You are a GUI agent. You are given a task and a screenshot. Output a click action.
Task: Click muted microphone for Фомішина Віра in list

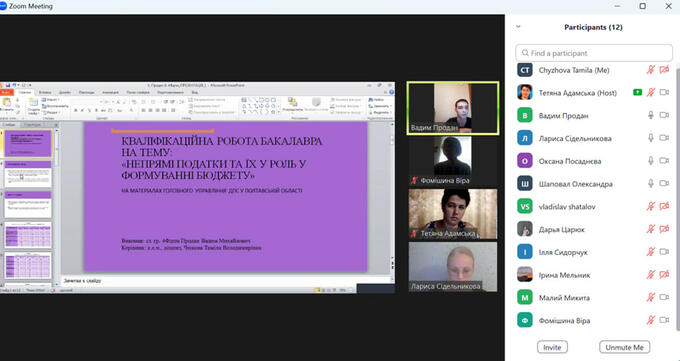[651, 320]
